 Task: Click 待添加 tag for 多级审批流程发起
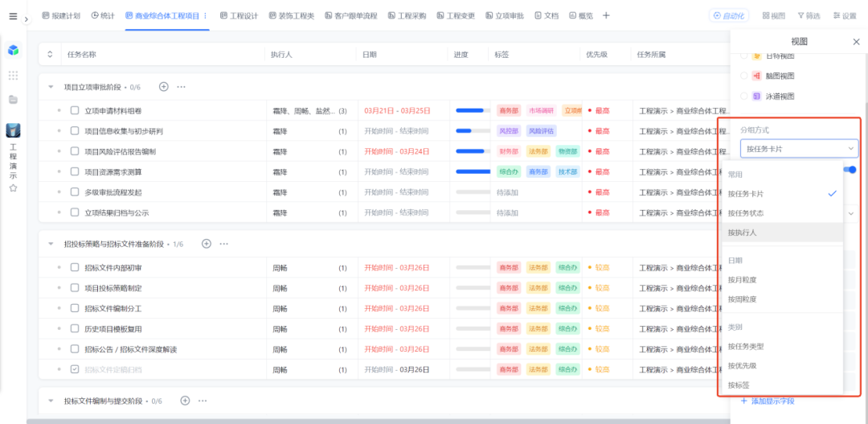click(x=507, y=192)
